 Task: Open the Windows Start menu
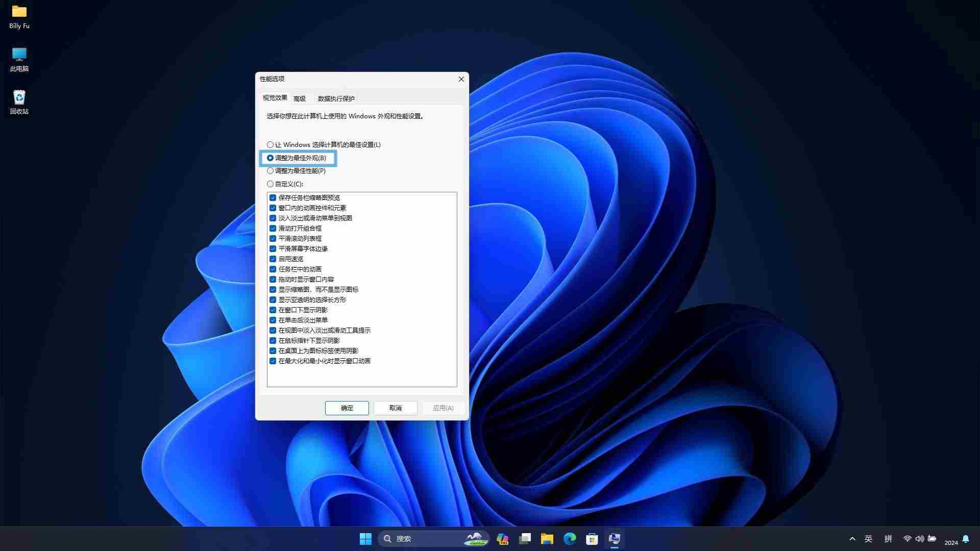click(x=365, y=539)
